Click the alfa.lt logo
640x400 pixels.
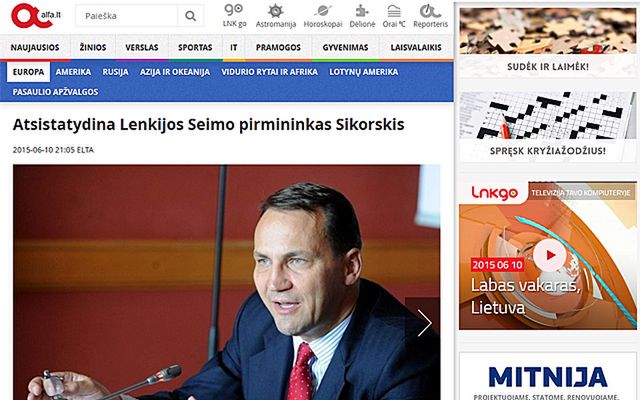click(x=36, y=16)
